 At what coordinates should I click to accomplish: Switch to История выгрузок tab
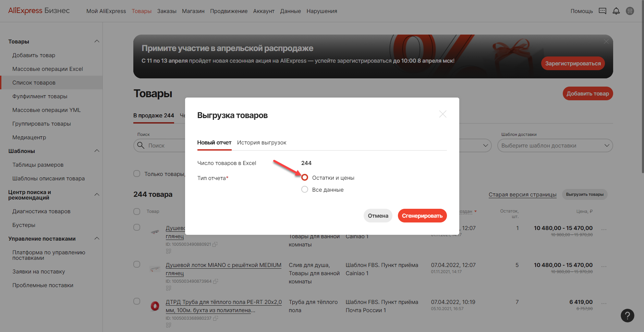(x=262, y=143)
